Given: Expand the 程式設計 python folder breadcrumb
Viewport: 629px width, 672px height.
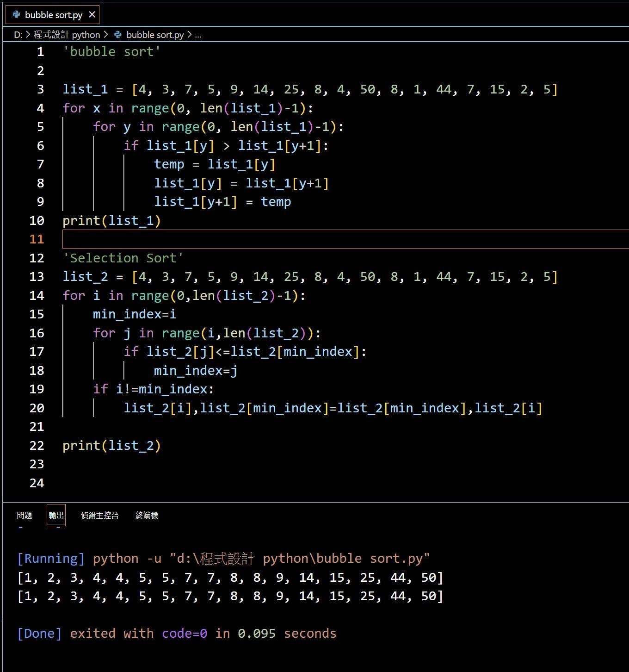Looking at the screenshot, I should (x=67, y=35).
